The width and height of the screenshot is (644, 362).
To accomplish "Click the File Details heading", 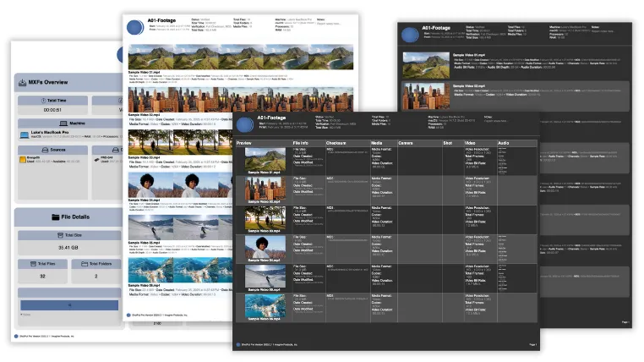I will (75, 217).
